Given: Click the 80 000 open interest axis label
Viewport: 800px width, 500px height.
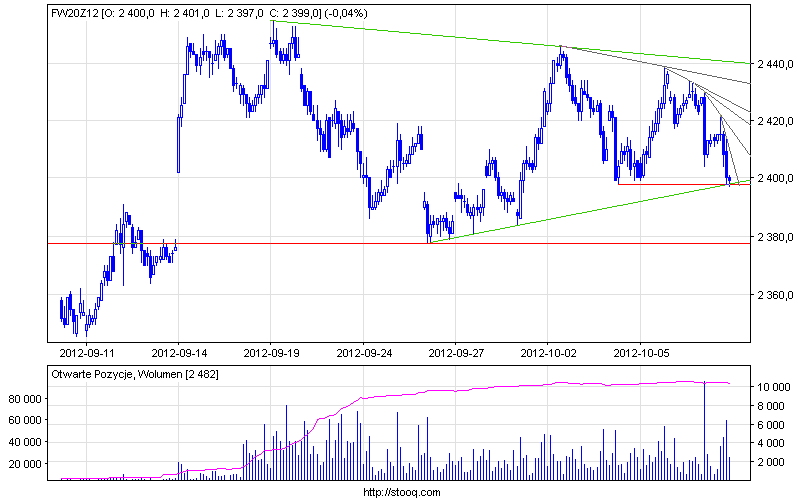Looking at the screenshot, I should 25,399.
